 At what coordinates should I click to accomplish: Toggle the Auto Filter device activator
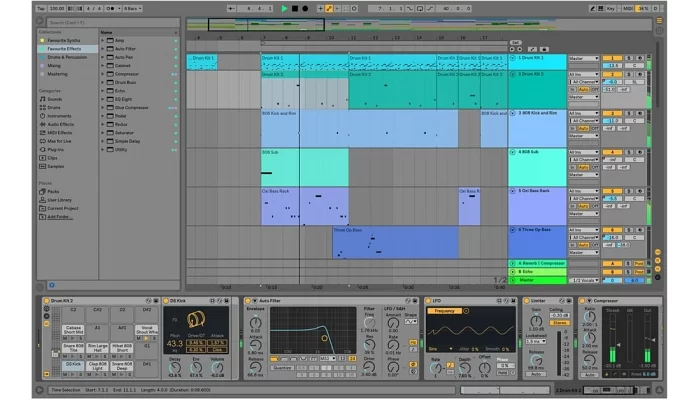click(x=248, y=301)
